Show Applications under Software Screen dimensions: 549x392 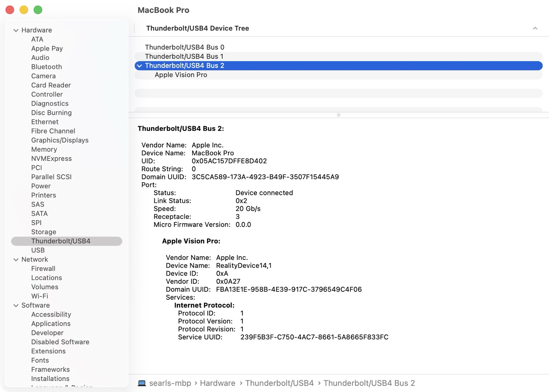[51, 324]
